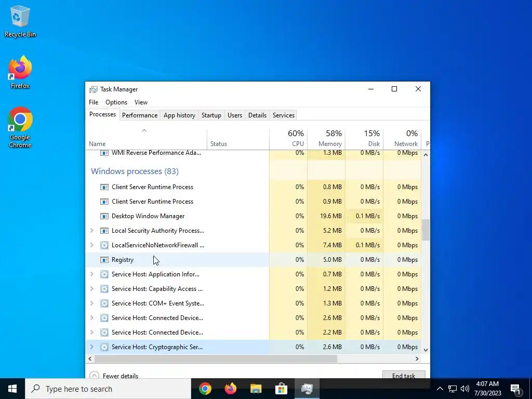Click the Task Manager title bar icon
The width and height of the screenshot is (532, 399).
coord(94,89)
